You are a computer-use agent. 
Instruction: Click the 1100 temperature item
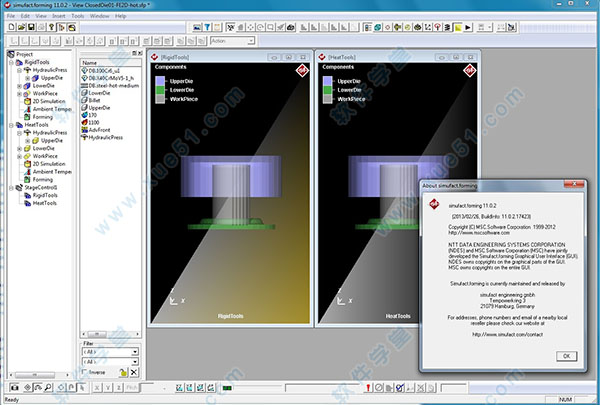(94, 121)
